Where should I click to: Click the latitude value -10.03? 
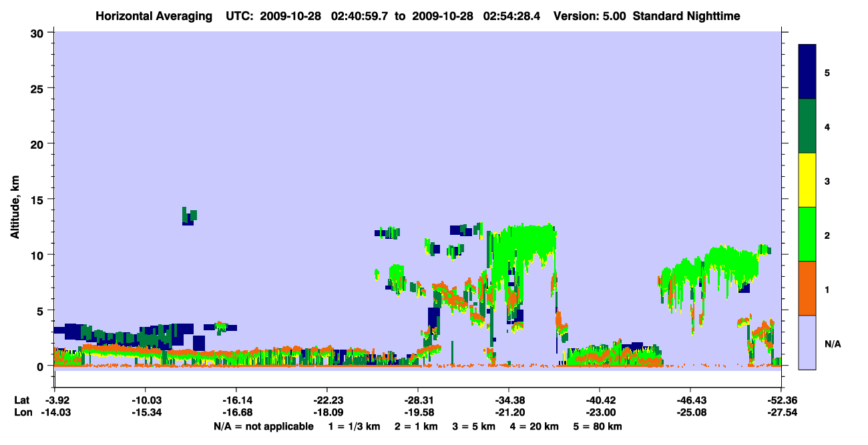point(145,400)
